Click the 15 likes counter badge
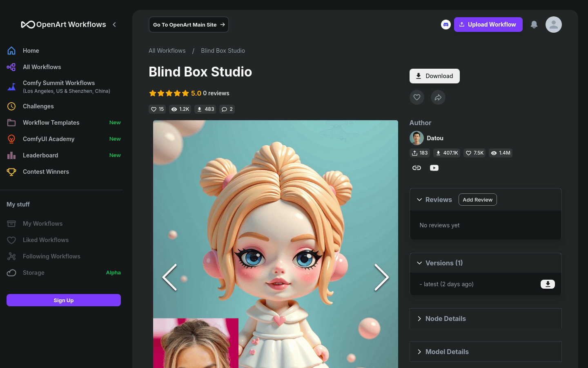Image resolution: width=588 pixels, height=368 pixels. (x=157, y=109)
